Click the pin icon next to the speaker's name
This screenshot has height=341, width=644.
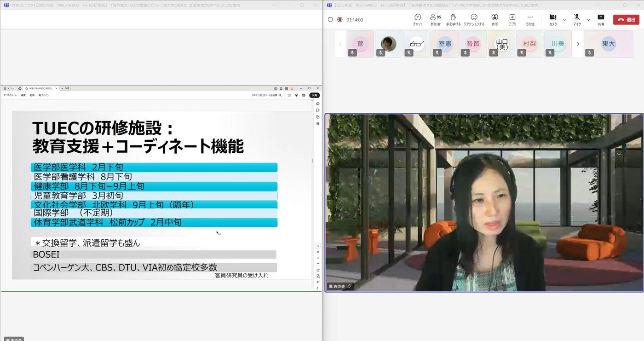[x=350, y=286]
